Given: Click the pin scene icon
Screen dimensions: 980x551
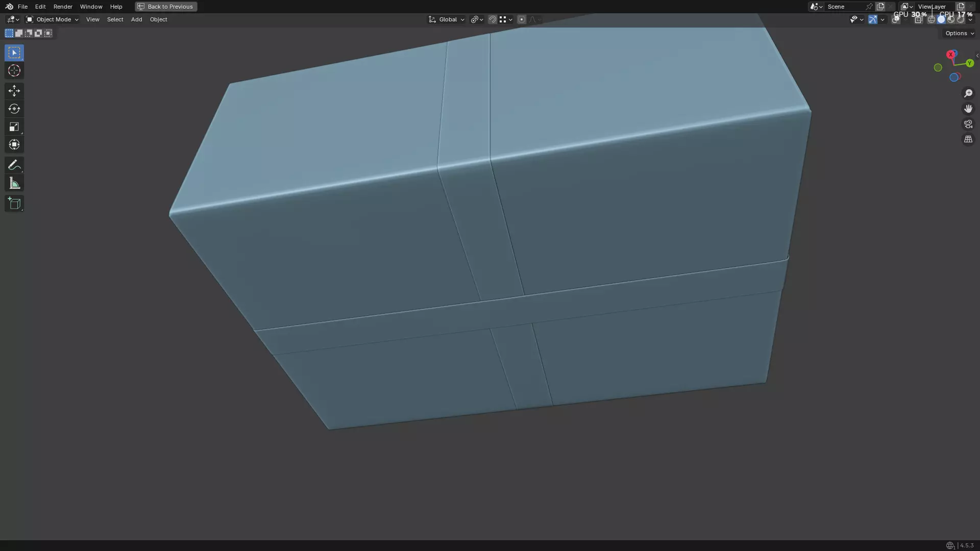Looking at the screenshot, I should tap(869, 7).
